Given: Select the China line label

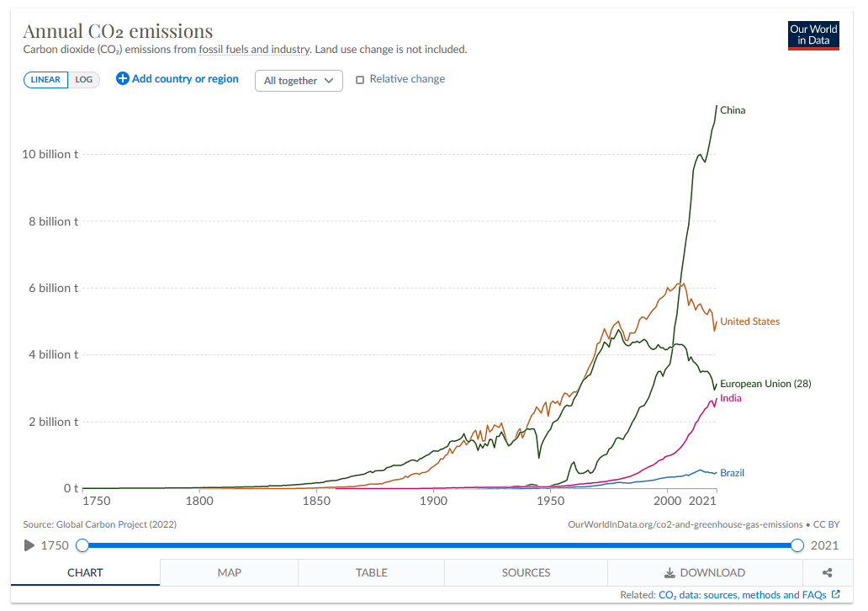Looking at the screenshot, I should [x=733, y=110].
